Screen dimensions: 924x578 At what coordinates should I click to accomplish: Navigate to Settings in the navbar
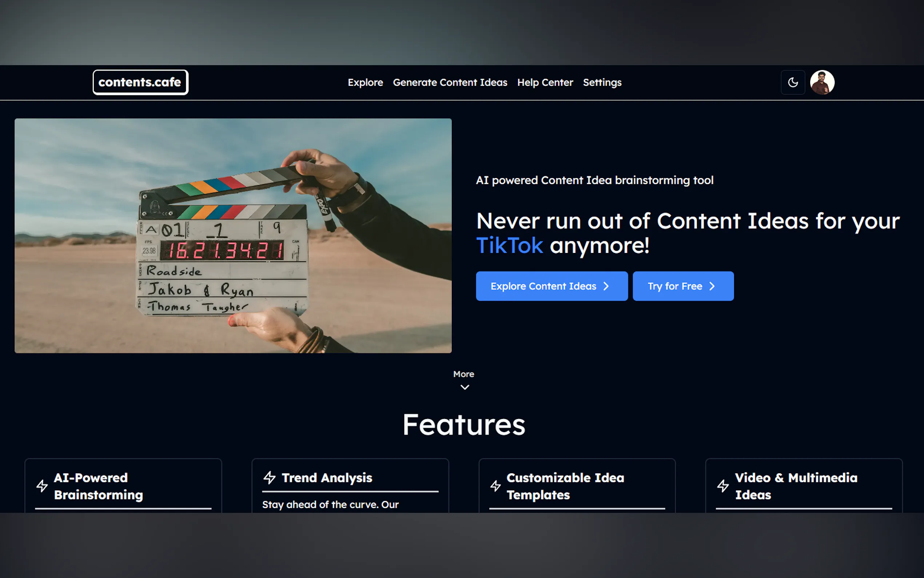pos(602,82)
